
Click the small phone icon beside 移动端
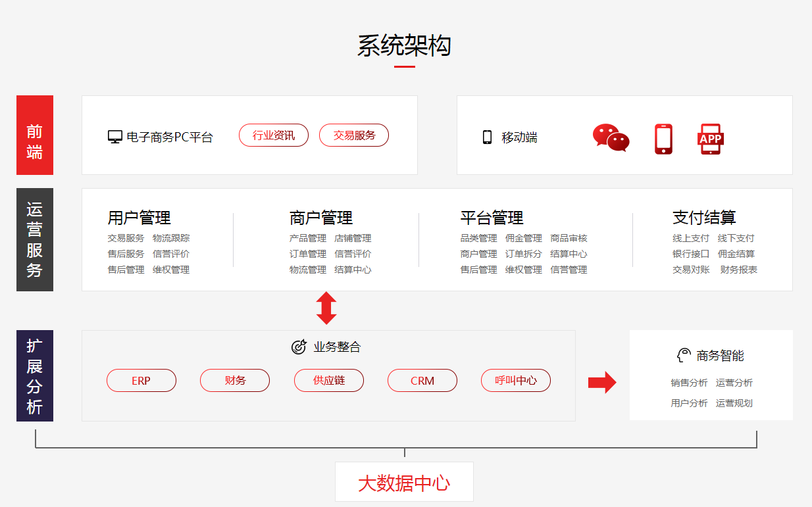(x=487, y=137)
